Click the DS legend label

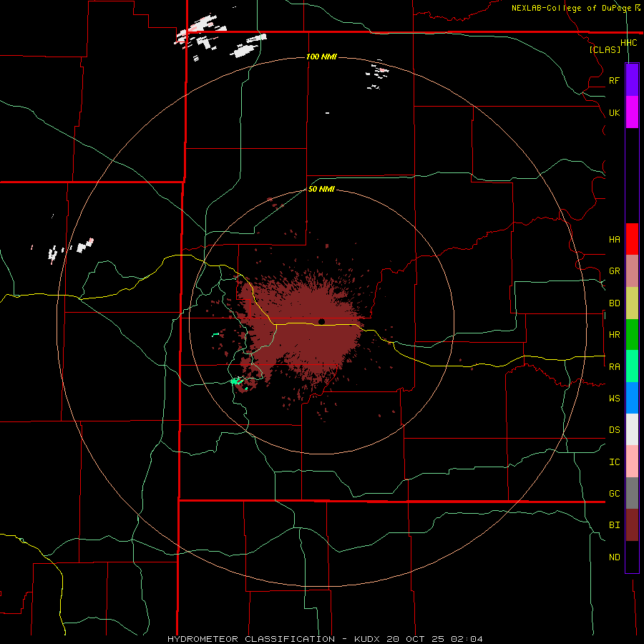click(x=615, y=429)
